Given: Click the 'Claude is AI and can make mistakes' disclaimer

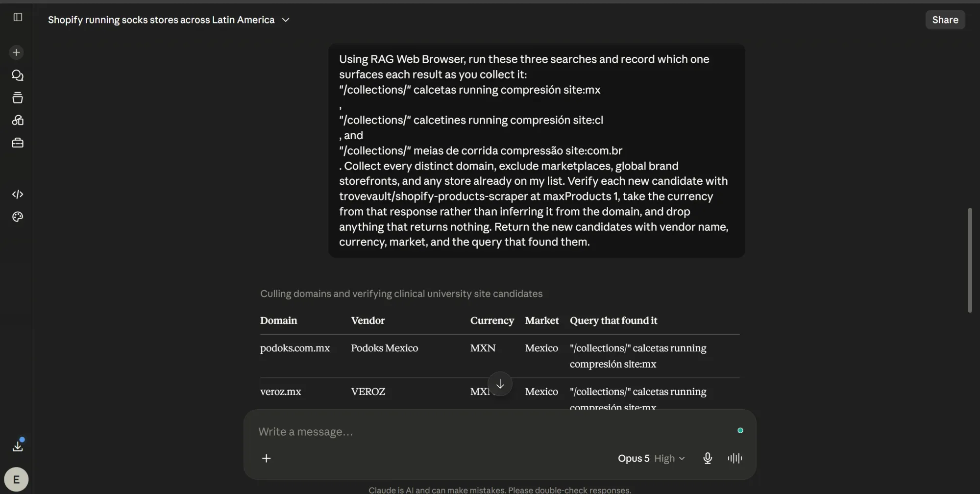Looking at the screenshot, I should pos(500,490).
